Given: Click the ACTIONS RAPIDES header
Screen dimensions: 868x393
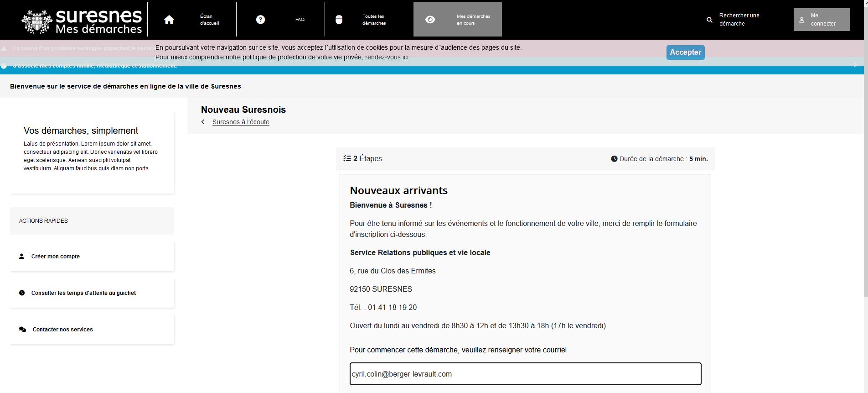Looking at the screenshot, I should coord(92,221).
